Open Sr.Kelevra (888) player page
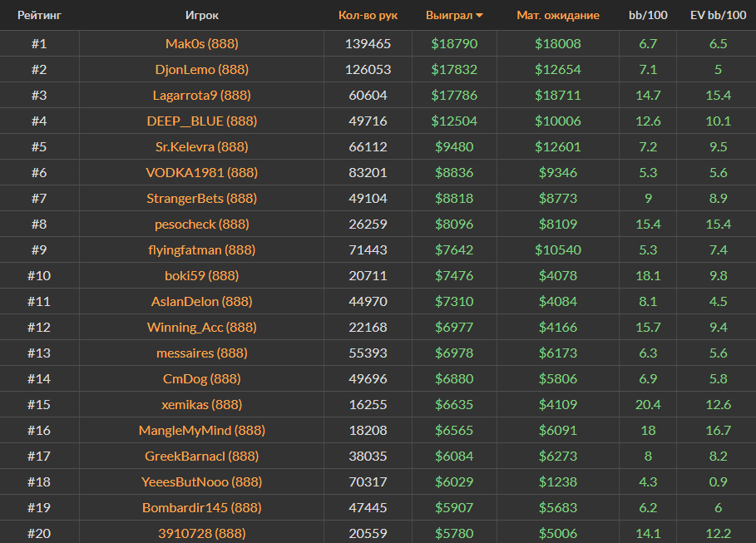 click(202, 146)
